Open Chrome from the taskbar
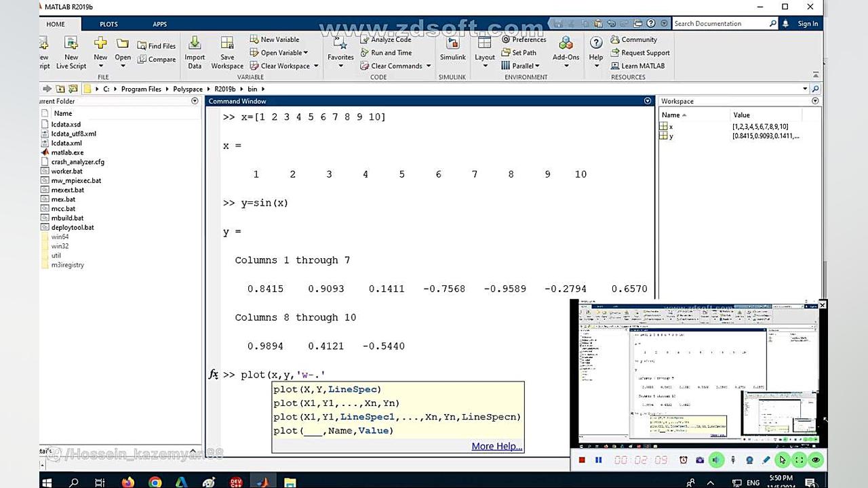Image resolution: width=868 pixels, height=488 pixels. (x=155, y=483)
